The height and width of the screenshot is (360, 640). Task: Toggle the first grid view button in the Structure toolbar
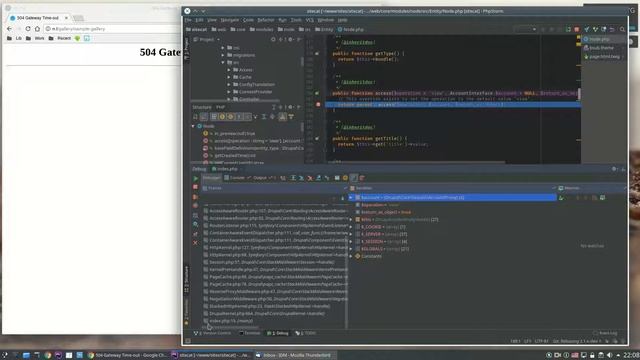click(214, 117)
